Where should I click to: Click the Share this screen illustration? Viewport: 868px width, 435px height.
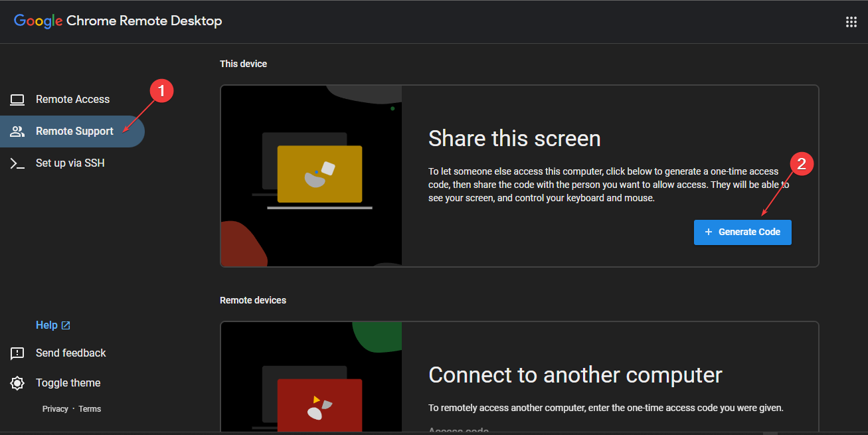click(x=311, y=176)
